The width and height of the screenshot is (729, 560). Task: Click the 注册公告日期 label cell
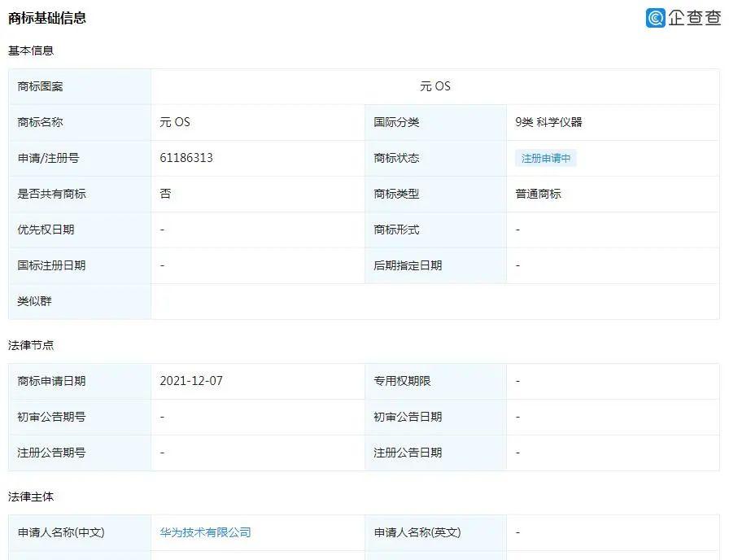435,453
